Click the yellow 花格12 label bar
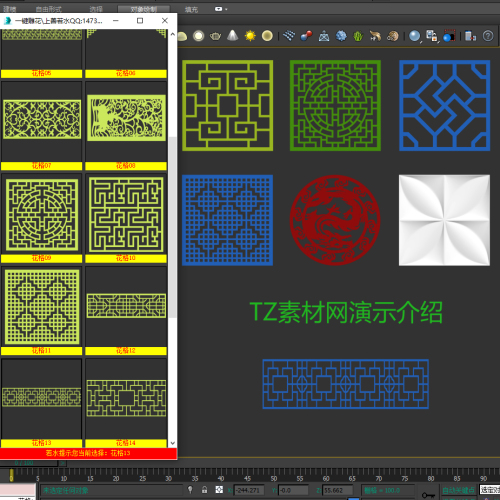Viewport: 500px width, 500px height. 126,351
